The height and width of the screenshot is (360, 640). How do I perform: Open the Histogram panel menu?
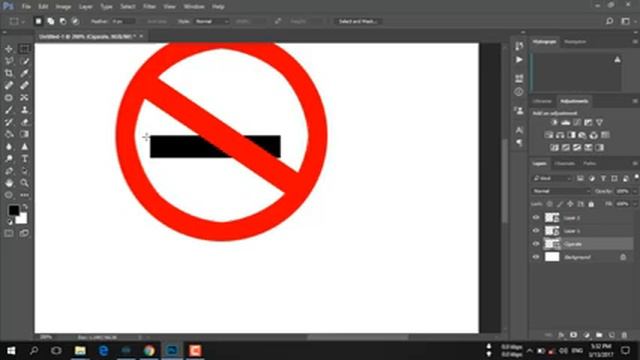635,42
